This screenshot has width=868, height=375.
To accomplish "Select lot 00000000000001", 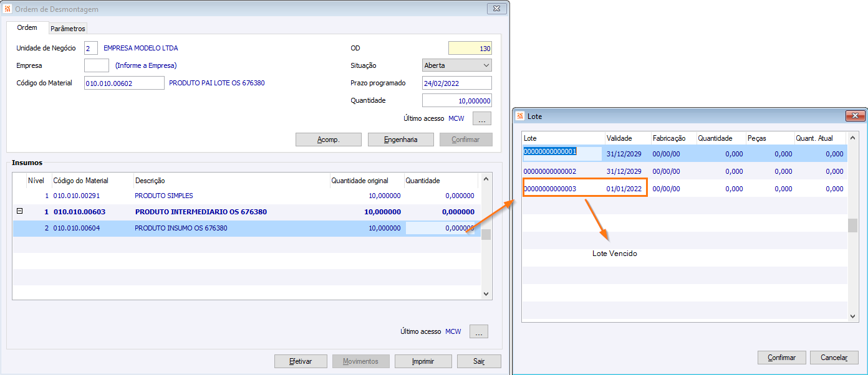I will pos(685,153).
